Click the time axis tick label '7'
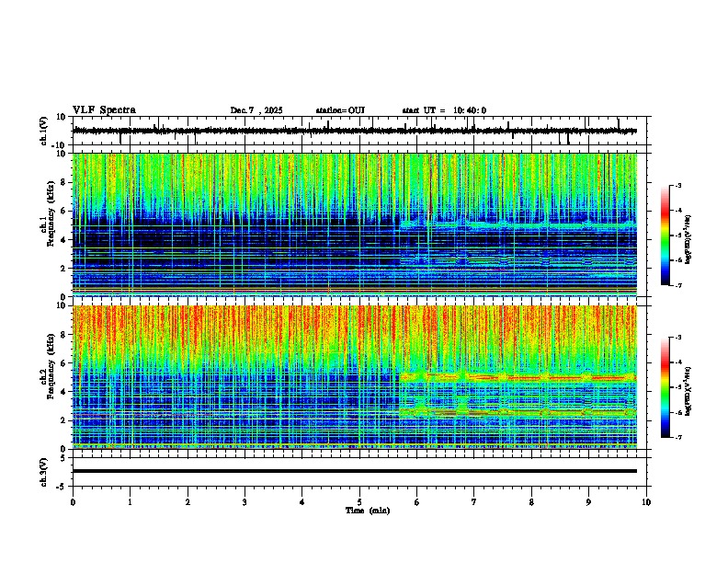This screenshot has width=728, height=563. (474, 502)
